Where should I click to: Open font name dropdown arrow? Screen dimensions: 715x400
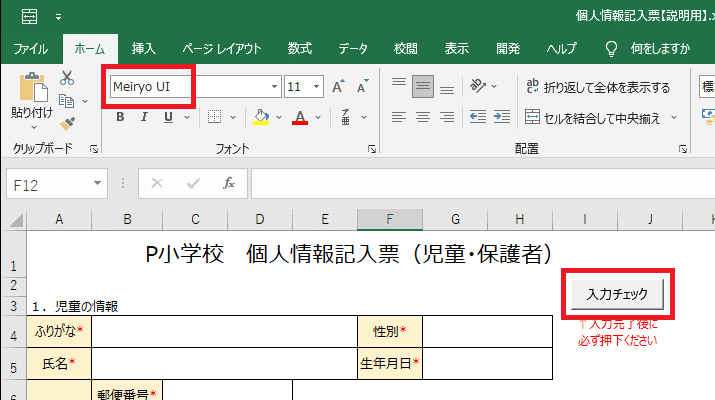pos(274,87)
